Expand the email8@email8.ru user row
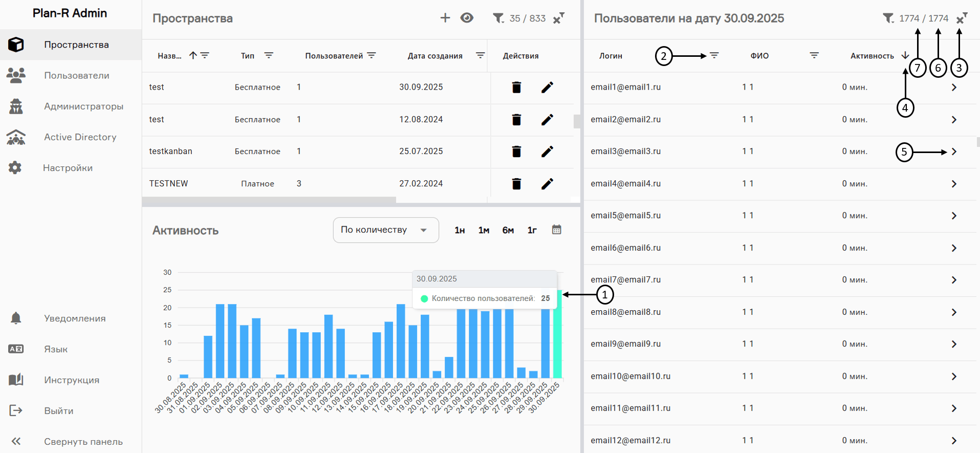Screen dimensions: 980x453 (x=954, y=312)
